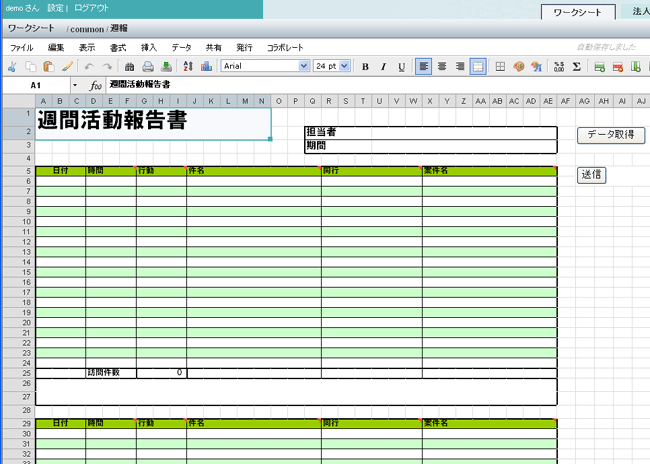Open the background color palette icon

tap(518, 67)
